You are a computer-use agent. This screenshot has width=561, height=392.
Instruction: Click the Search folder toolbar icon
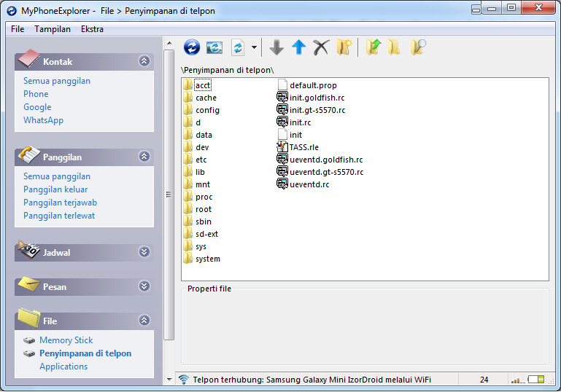click(x=417, y=47)
